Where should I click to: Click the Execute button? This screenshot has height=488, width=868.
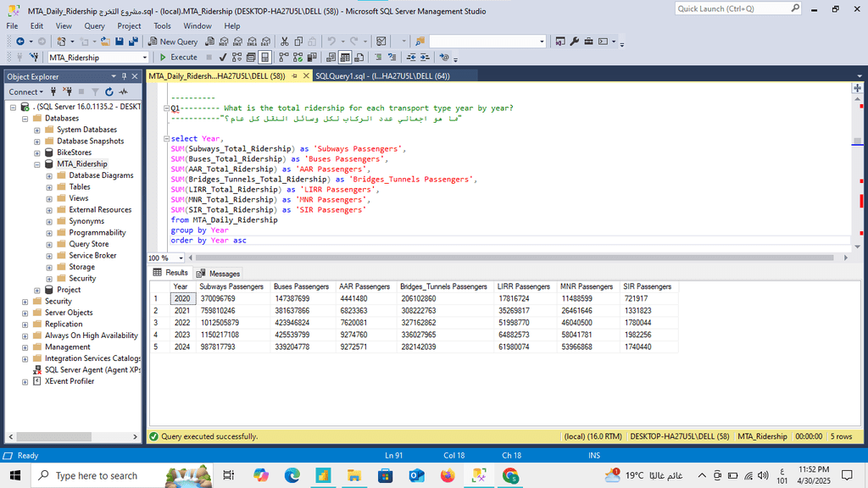tap(178, 58)
